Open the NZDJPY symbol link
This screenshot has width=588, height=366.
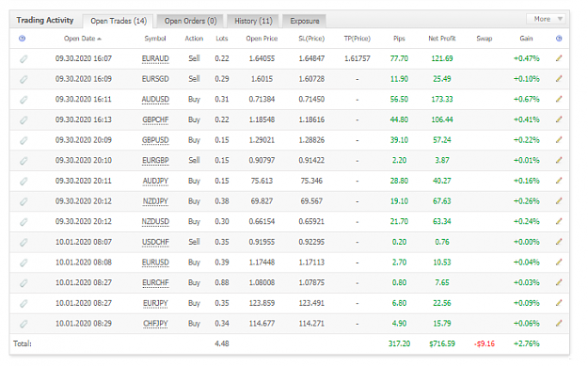tap(155, 201)
